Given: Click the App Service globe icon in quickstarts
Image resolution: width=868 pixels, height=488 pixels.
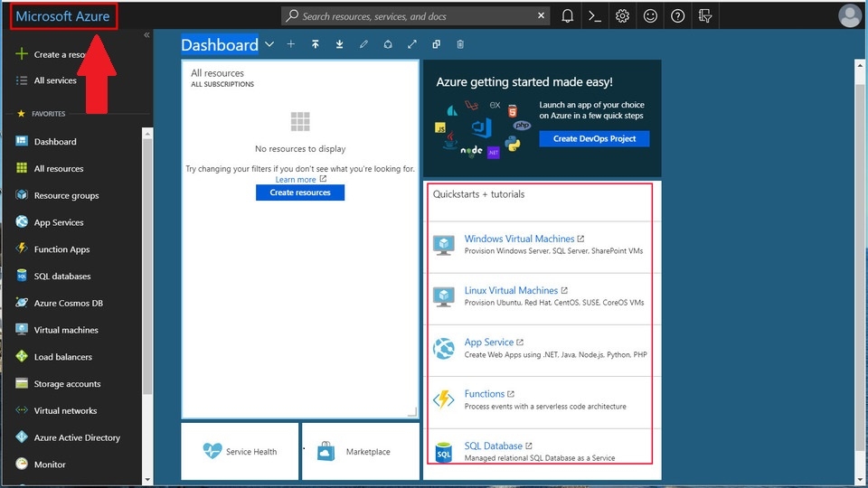Looking at the screenshot, I should tap(443, 349).
